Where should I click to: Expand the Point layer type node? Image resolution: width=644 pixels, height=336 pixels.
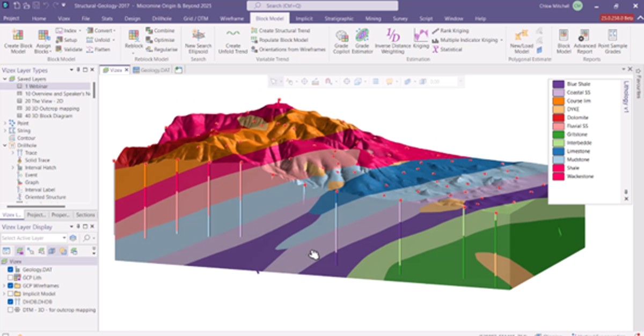click(x=5, y=123)
